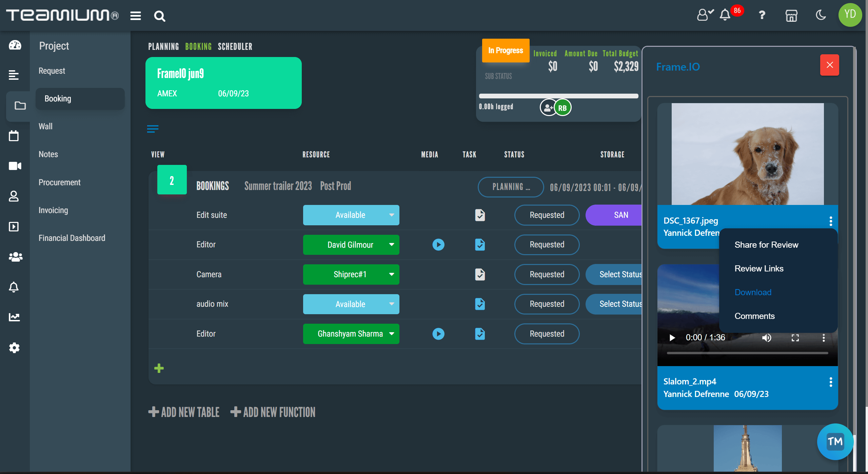Screen dimensions: 868x474
Task: Toggle dark mode moon icon
Action: pyautogui.click(x=821, y=15)
